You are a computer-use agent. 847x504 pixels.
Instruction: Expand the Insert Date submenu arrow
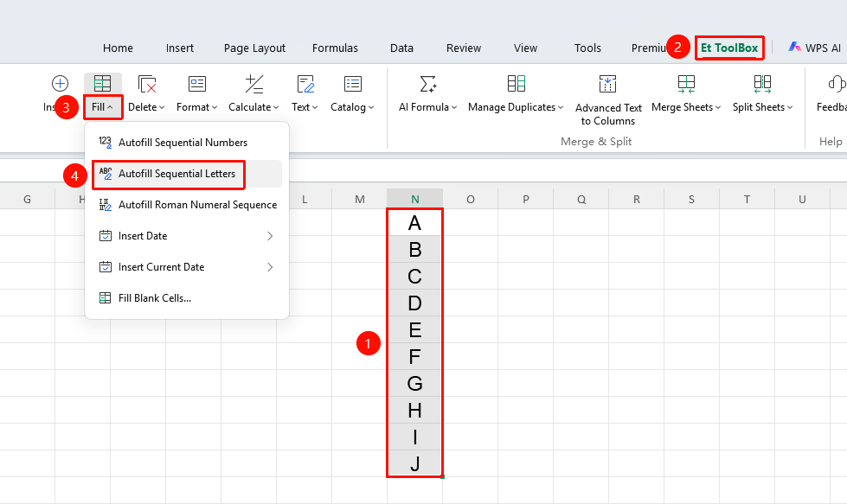point(270,236)
